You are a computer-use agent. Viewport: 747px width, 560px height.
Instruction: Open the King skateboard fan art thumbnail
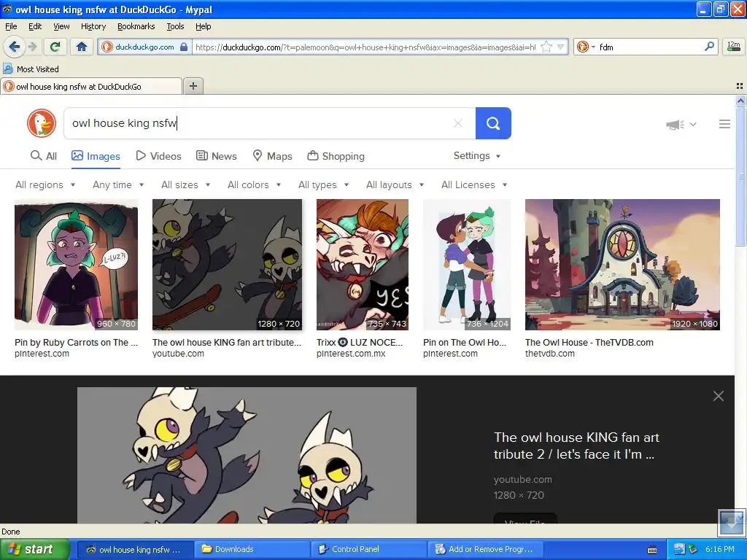227,264
